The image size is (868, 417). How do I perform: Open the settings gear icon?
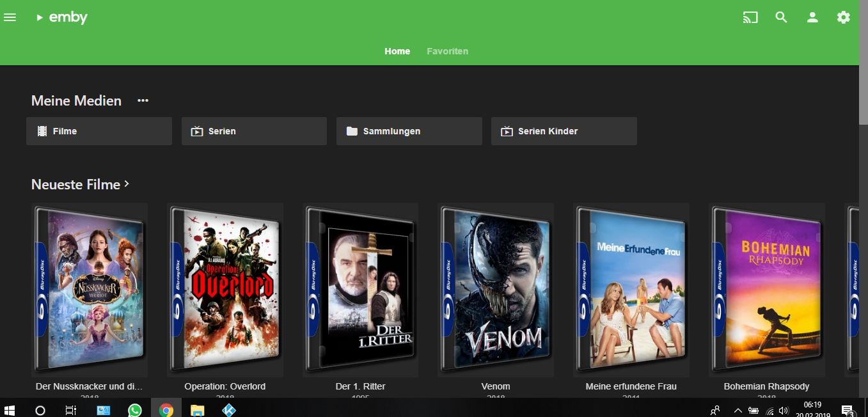844,17
